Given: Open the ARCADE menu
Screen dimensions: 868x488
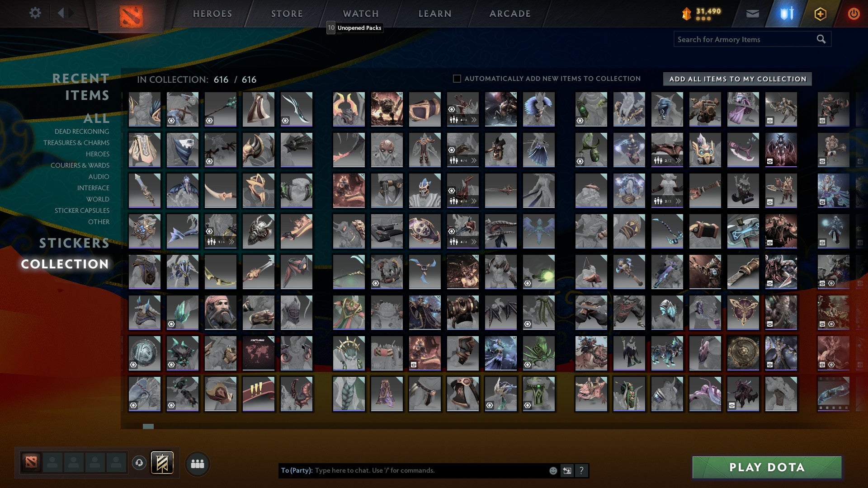Looking at the screenshot, I should click(x=509, y=13).
